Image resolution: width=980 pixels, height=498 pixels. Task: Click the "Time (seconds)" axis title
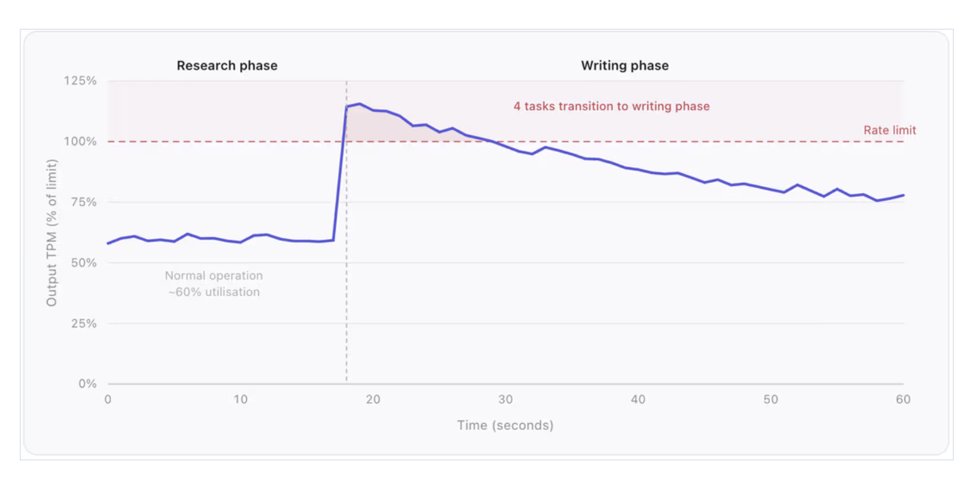(505, 425)
